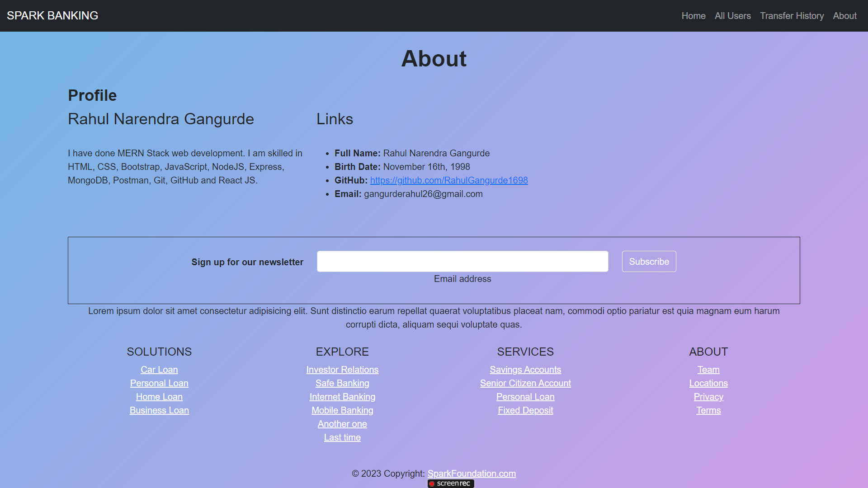Open the Car Loan page
Image resolution: width=868 pixels, height=488 pixels.
[x=159, y=370]
